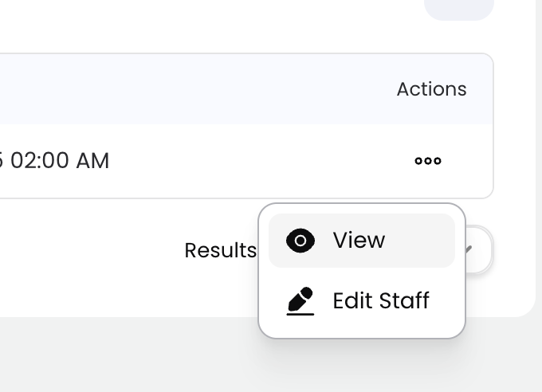542x392 pixels.
Task: Close the row menu via three dots
Action: click(428, 161)
